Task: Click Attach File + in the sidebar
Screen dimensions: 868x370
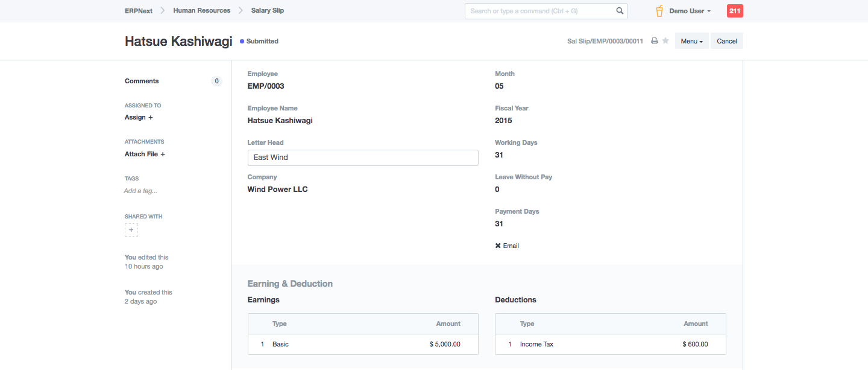Action: [145, 154]
